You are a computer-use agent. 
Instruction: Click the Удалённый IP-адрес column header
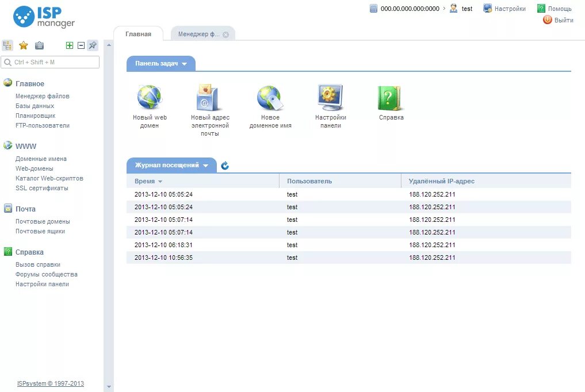coord(442,181)
